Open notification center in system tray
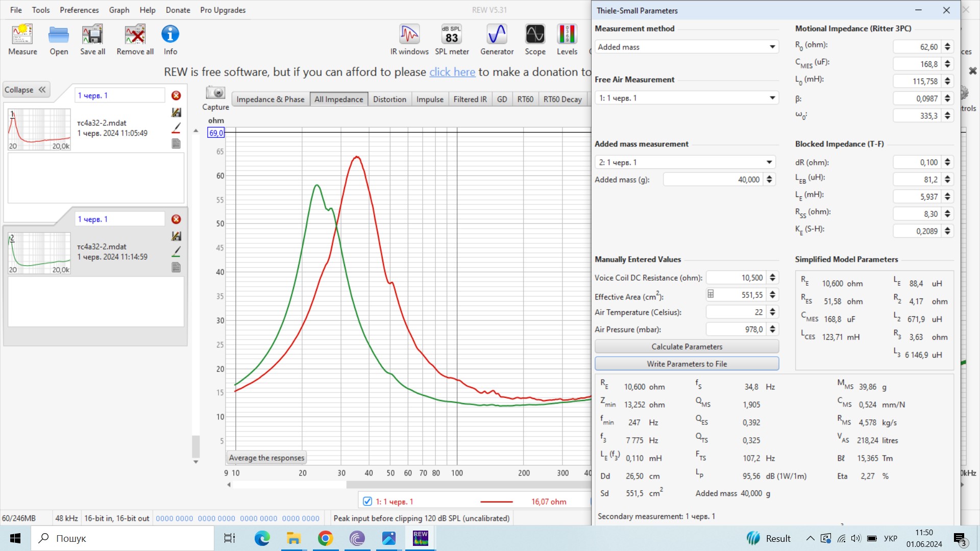This screenshot has width=980, height=551. tap(960, 539)
